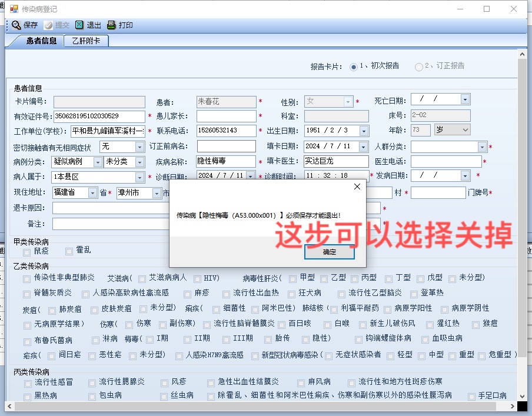Check the 血吸虫病 checkbox
This screenshot has width=532, height=416.
pos(425,340)
